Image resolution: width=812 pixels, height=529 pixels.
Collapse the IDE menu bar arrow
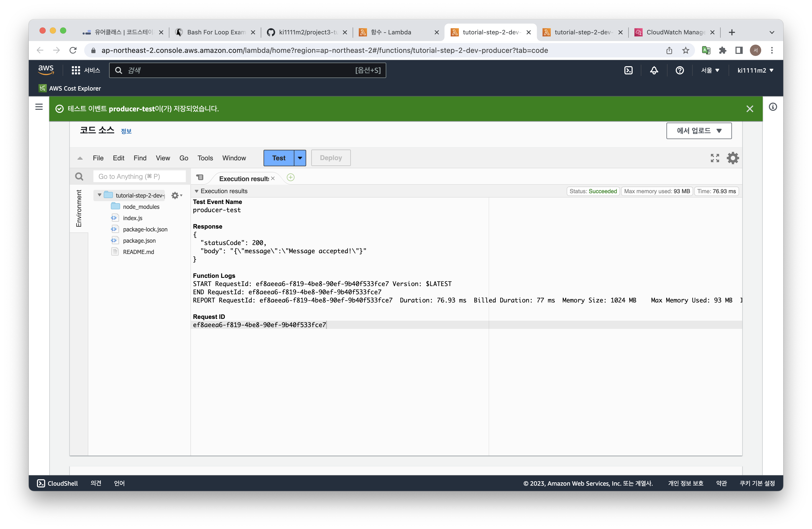80,158
